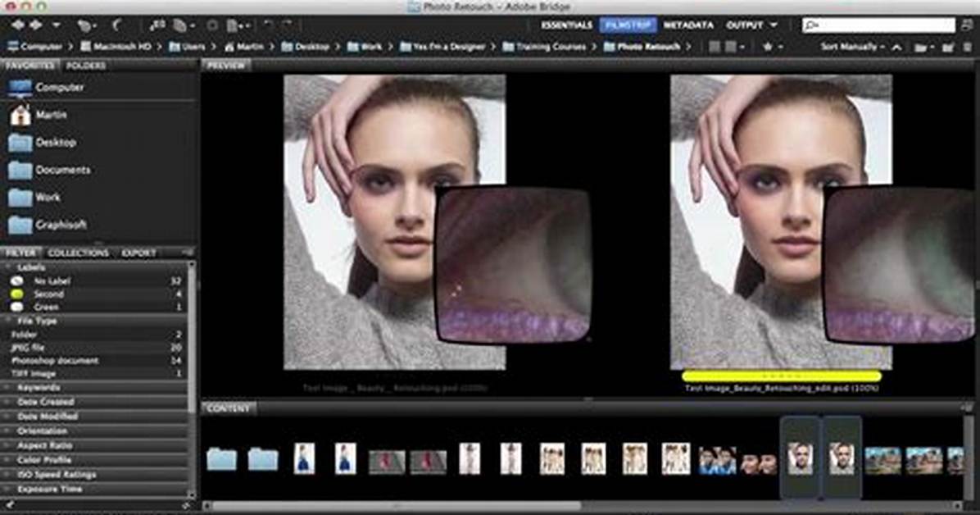Click the get photos from camera icon
The height and width of the screenshot is (515, 980).
(x=157, y=25)
